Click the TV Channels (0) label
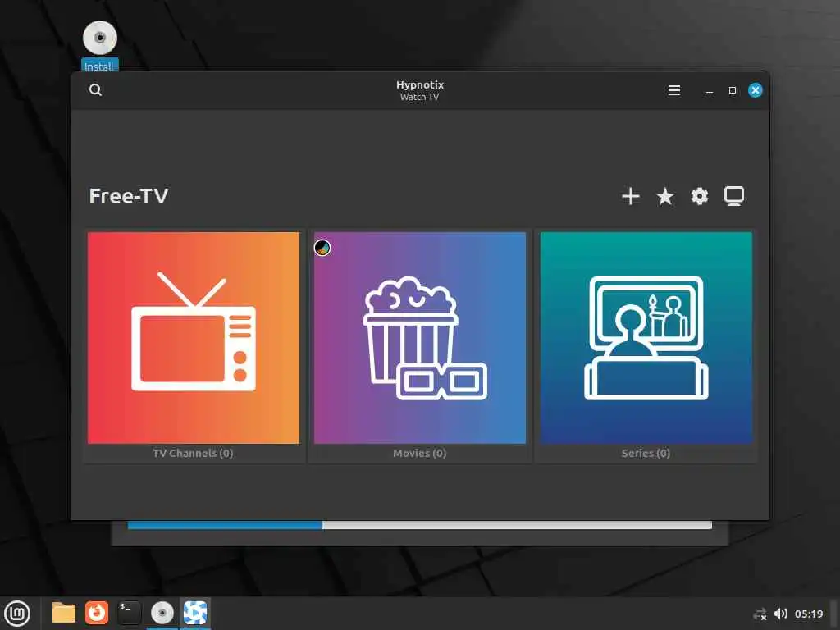The height and width of the screenshot is (630, 840). tap(193, 453)
